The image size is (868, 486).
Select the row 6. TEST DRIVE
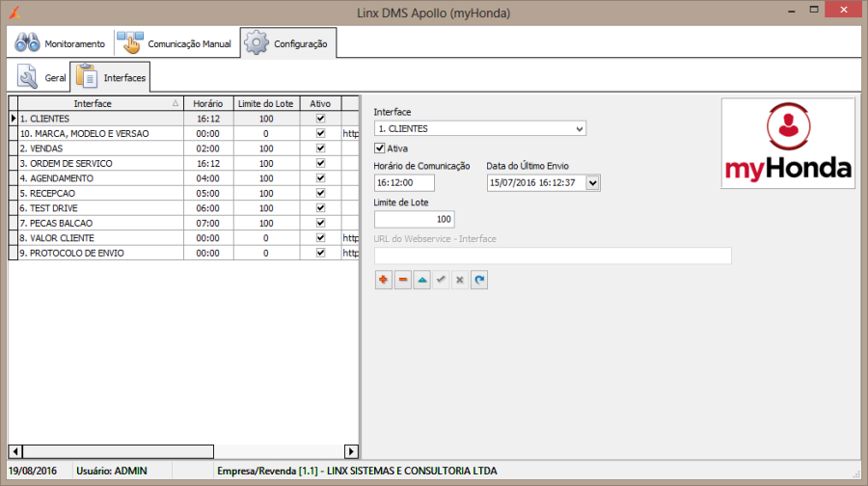183,208
